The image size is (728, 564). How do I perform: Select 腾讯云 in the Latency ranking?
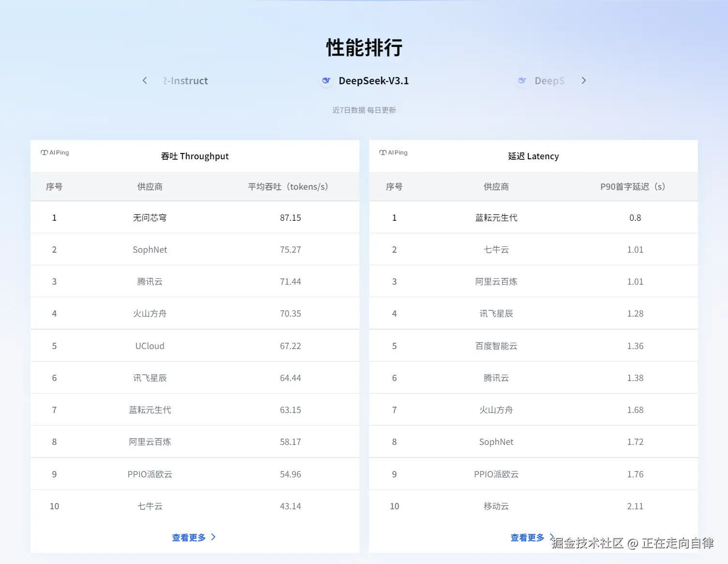coord(496,378)
